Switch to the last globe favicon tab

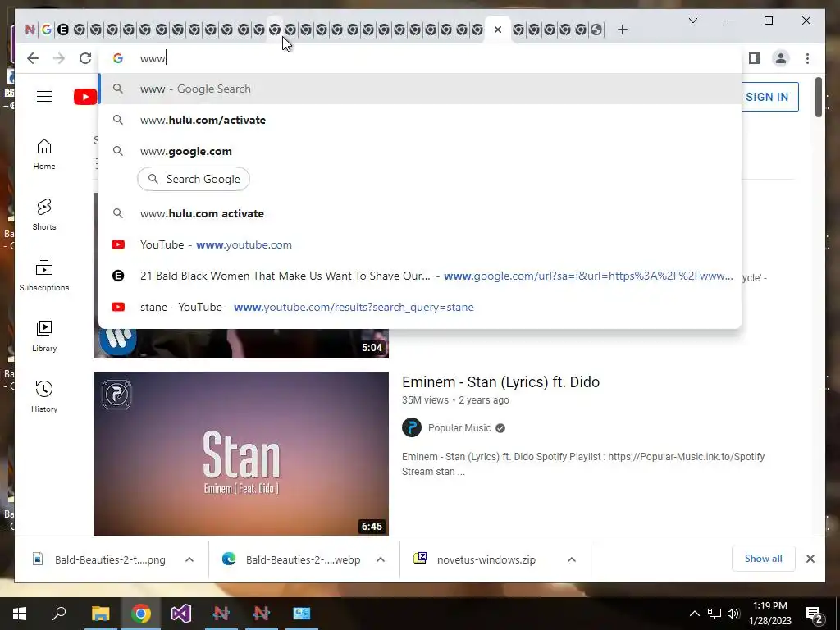tap(596, 30)
